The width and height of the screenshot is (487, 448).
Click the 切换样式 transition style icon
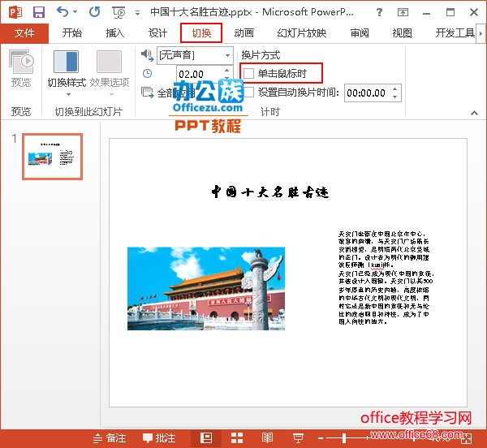click(x=66, y=62)
